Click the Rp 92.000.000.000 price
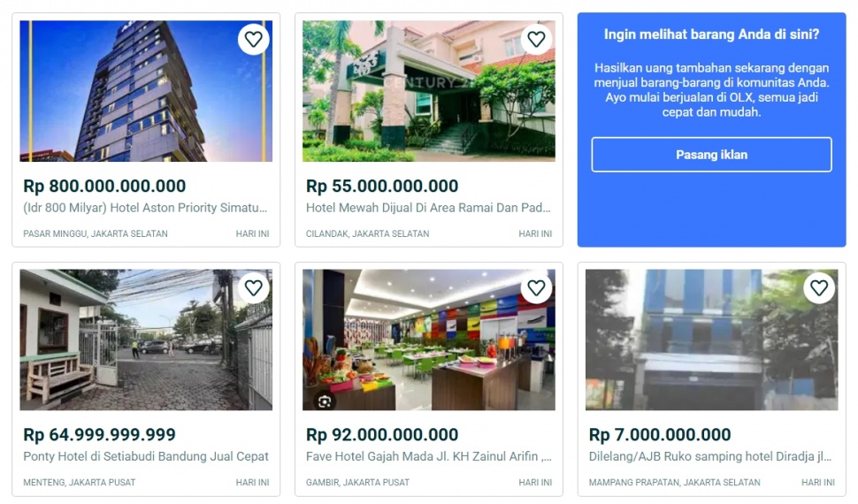The image size is (858, 504). [382, 435]
